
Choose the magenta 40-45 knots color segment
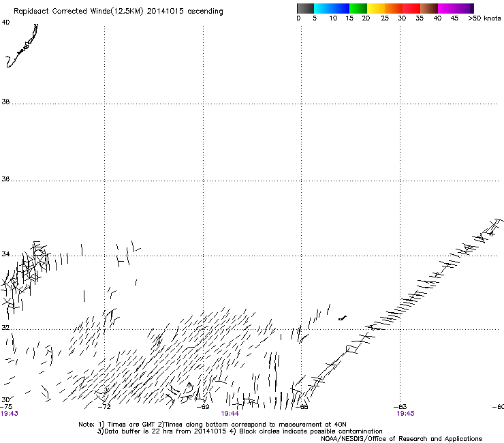pos(447,8)
